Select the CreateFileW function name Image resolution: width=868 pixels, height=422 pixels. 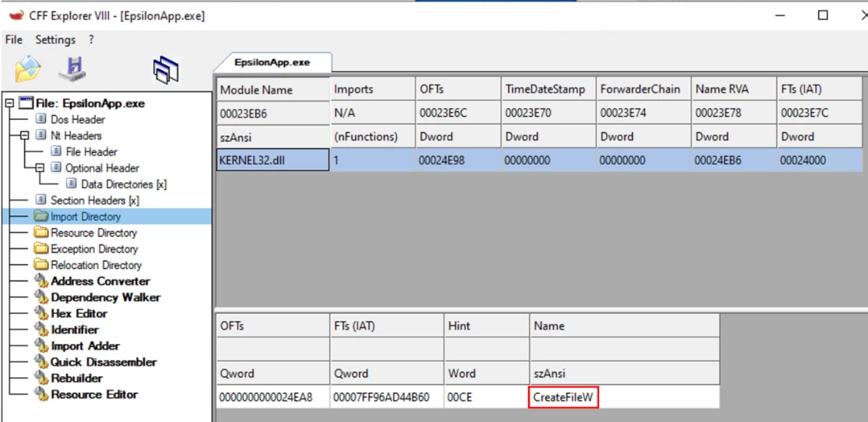coord(563,397)
